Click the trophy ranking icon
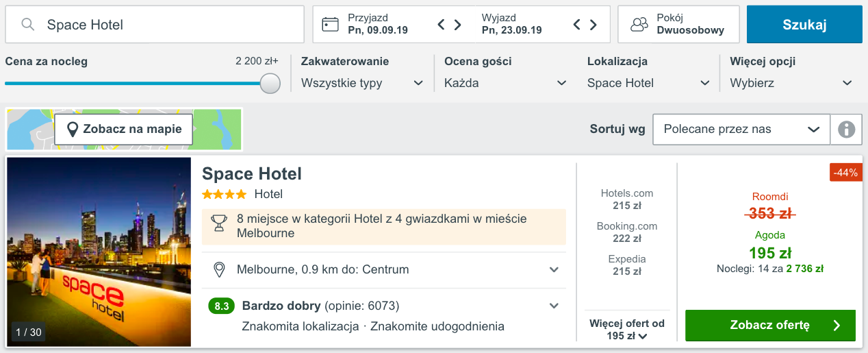This screenshot has width=868, height=353. pos(219,223)
